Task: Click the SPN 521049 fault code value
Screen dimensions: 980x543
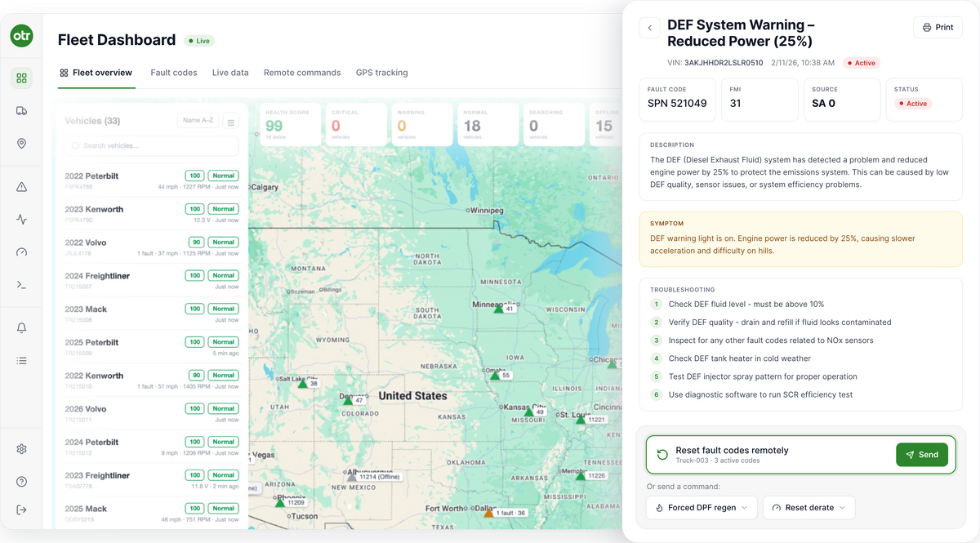Action: [677, 104]
